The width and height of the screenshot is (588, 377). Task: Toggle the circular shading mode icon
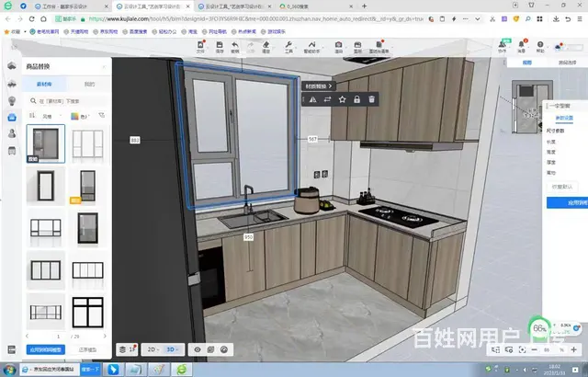224,349
